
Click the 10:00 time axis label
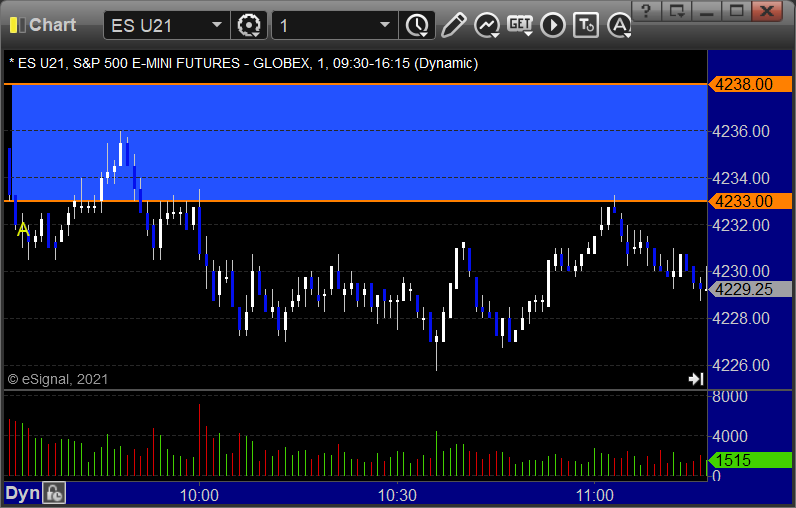pyautogui.click(x=199, y=495)
